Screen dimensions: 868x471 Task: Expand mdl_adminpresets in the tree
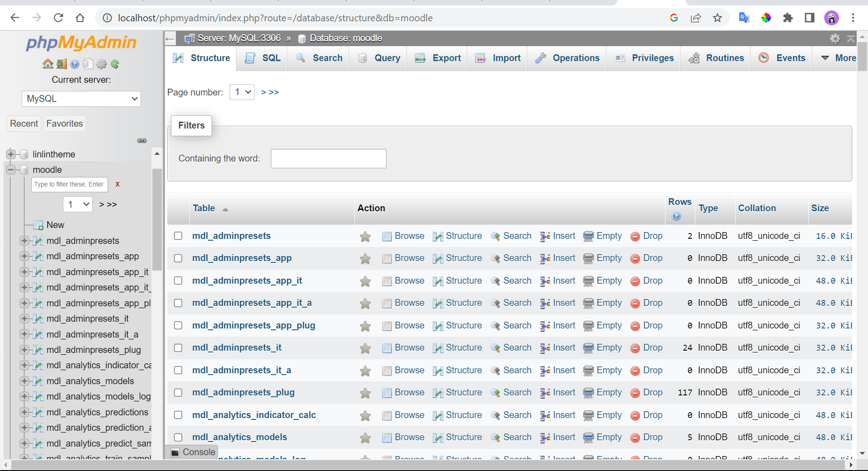tap(24, 241)
